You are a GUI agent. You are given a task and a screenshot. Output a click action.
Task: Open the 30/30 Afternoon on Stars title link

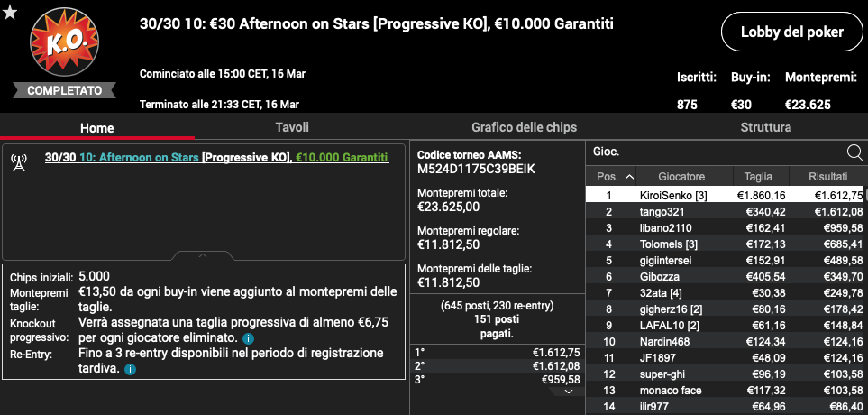point(217,158)
